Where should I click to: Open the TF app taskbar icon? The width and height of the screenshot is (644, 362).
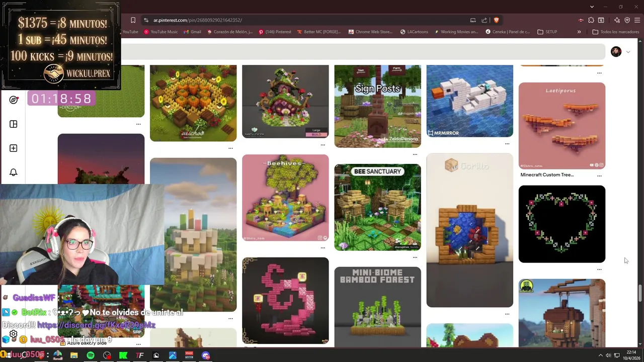tap(140, 355)
